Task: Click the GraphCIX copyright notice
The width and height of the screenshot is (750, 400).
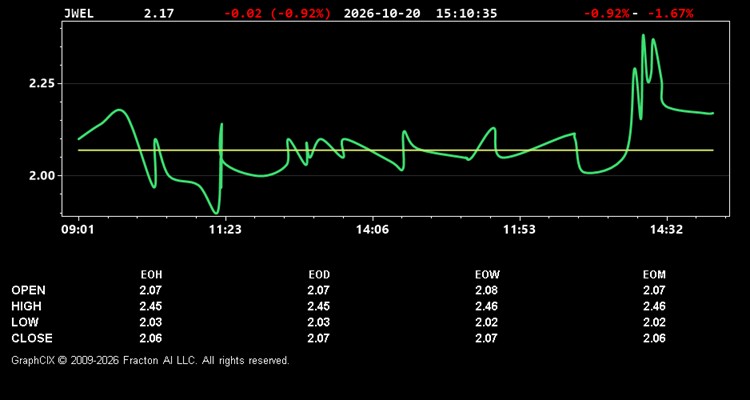Action: 150,360
